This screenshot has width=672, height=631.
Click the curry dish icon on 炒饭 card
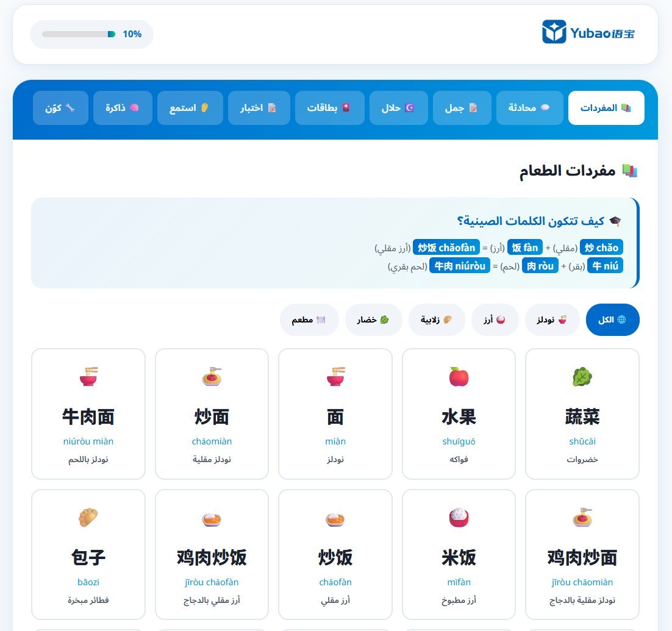point(335,519)
